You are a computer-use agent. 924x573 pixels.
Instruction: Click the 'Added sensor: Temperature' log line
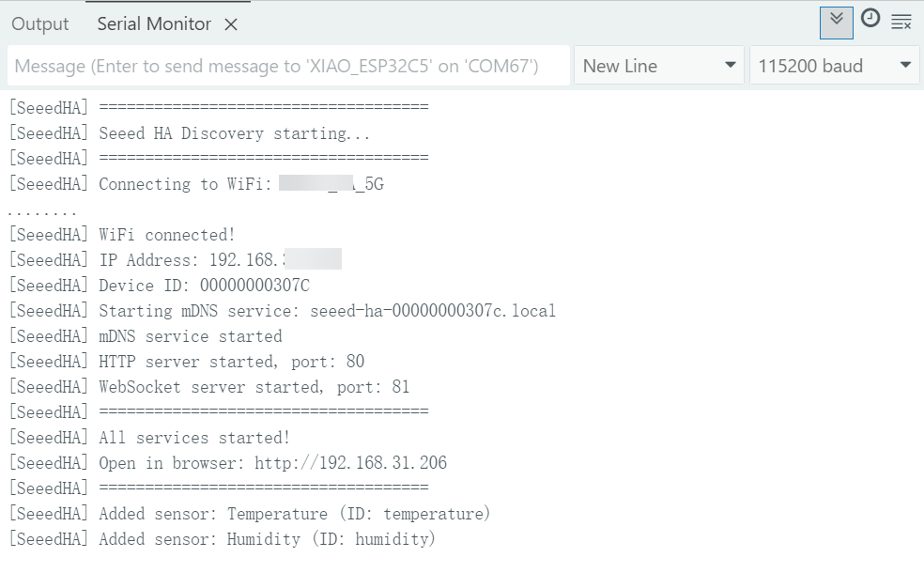294,514
